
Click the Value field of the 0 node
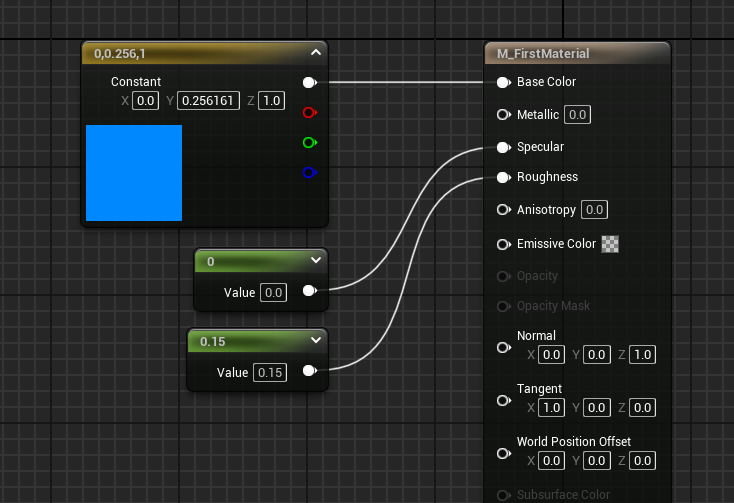(x=273, y=292)
